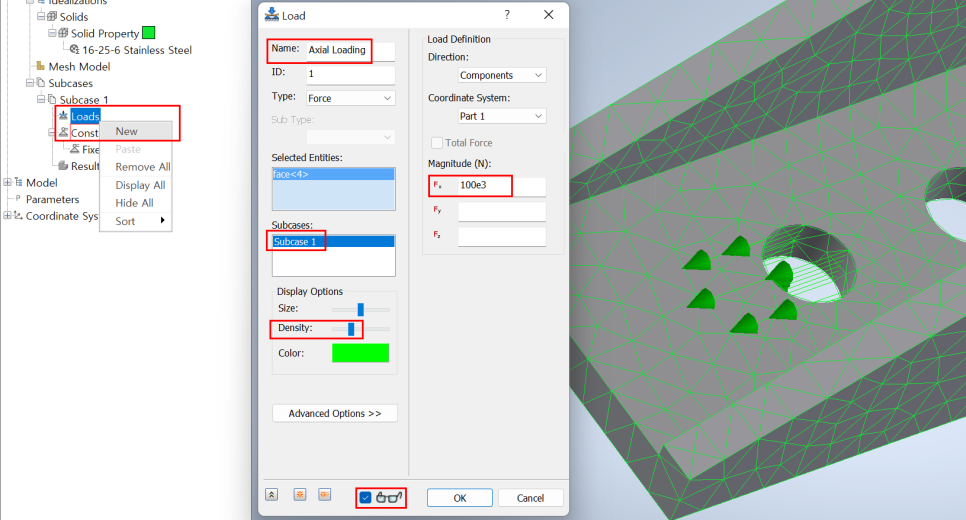This screenshot has width=966, height=520.
Task: Enable the Total Force checkbox
Action: pyautogui.click(x=437, y=143)
